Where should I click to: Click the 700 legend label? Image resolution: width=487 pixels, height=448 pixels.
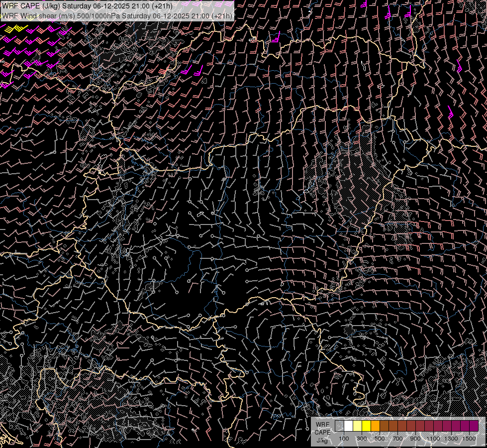click(x=397, y=439)
